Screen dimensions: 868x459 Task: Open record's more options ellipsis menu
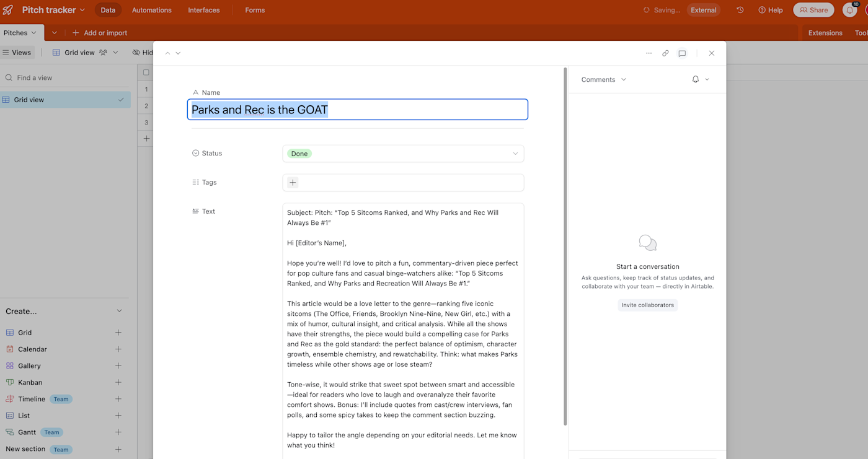[649, 53]
